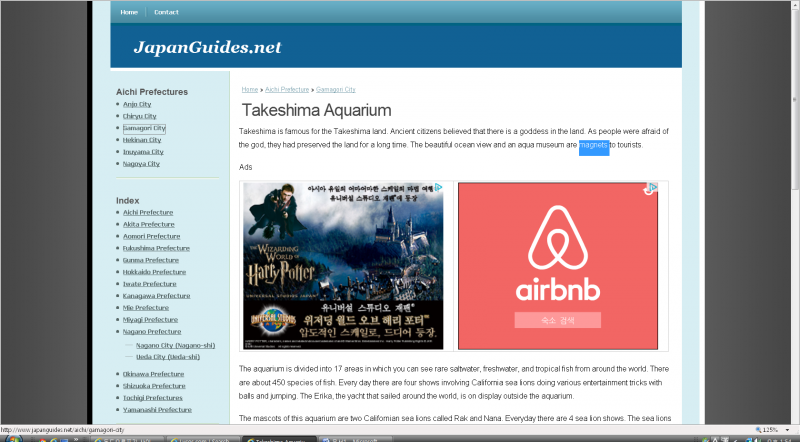Click the highlighted word "magnets" in paragraph

(593, 145)
